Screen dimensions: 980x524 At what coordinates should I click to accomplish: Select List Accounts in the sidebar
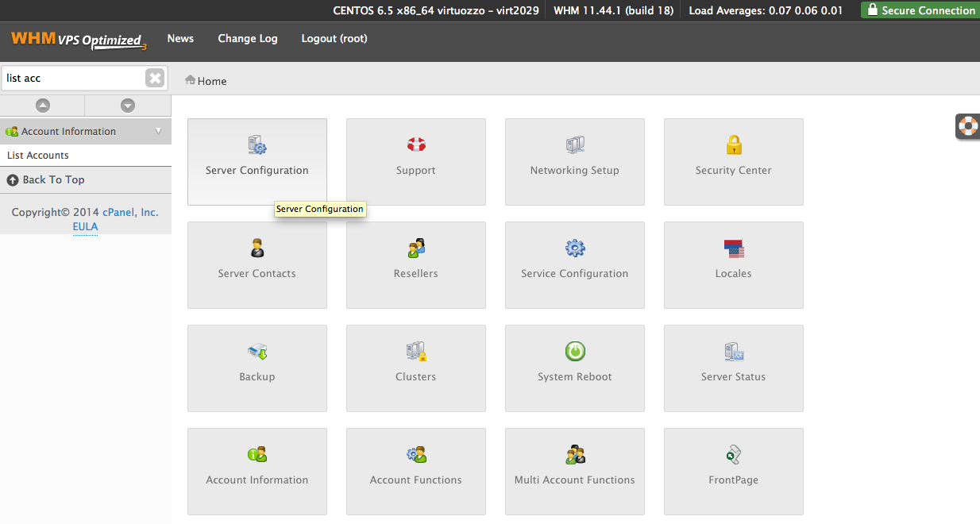click(x=38, y=156)
